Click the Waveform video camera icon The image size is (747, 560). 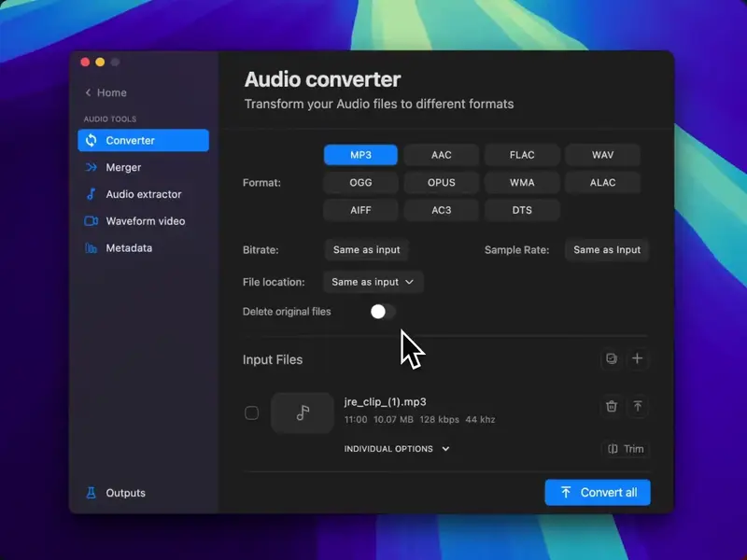tap(91, 221)
